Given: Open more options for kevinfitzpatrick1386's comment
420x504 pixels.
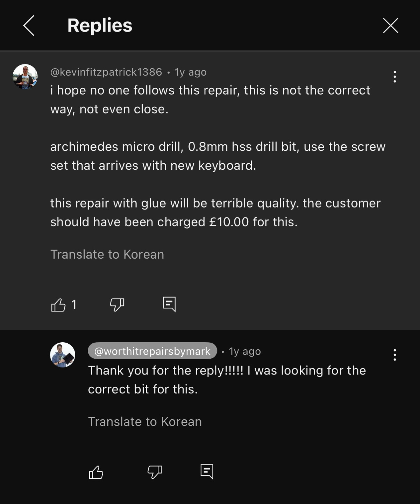Looking at the screenshot, I should click(x=394, y=77).
